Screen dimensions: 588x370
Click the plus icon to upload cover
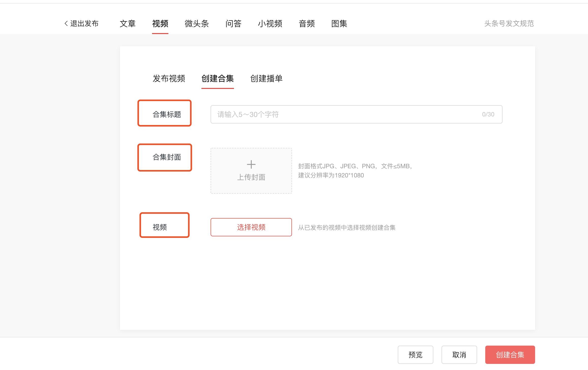click(251, 164)
